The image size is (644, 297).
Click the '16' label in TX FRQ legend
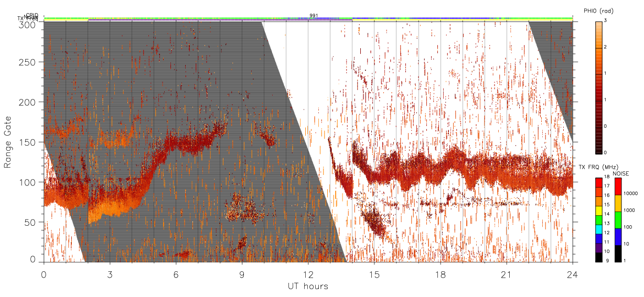607,196
